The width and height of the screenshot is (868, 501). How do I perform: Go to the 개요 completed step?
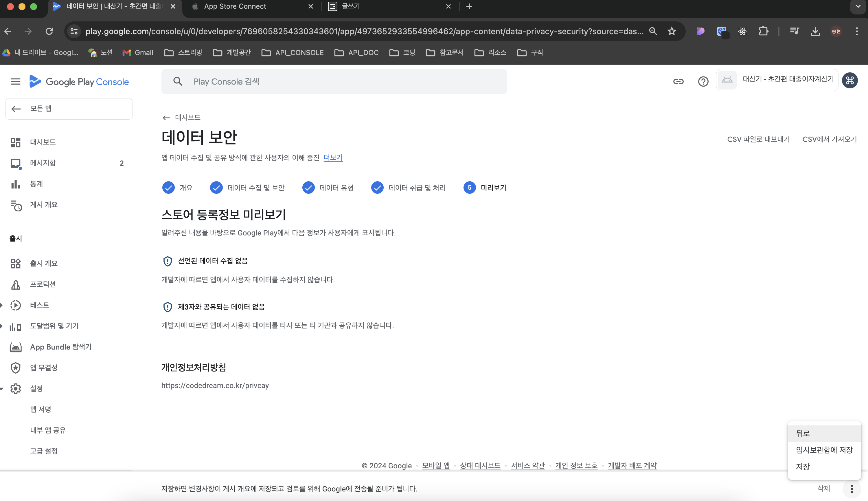click(x=177, y=188)
